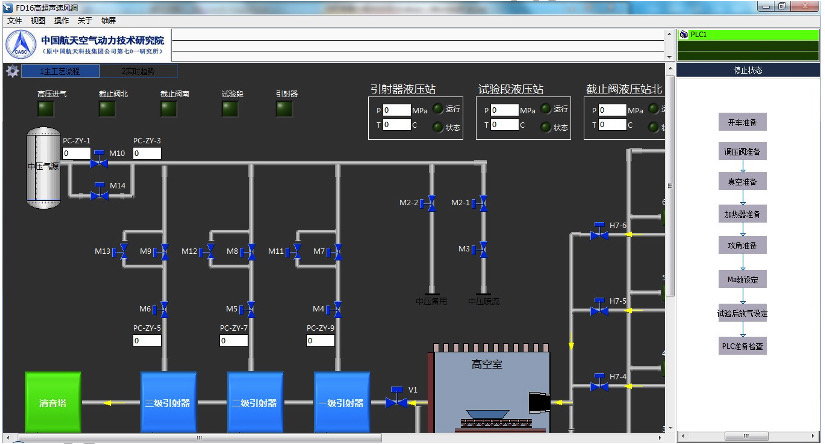
Task: Click the 试验段液压站 P pressure field
Action: tap(504, 110)
